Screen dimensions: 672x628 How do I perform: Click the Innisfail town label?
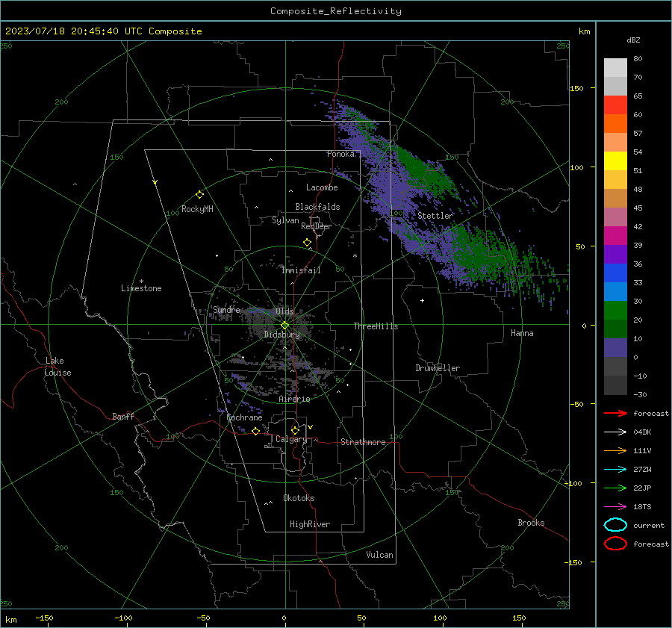tap(301, 270)
